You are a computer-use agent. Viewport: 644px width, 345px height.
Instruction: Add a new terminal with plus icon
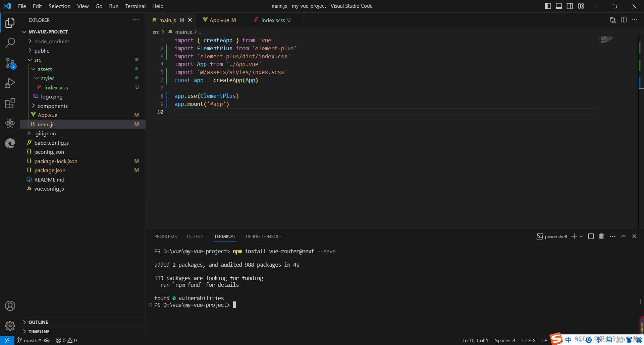[x=574, y=236]
